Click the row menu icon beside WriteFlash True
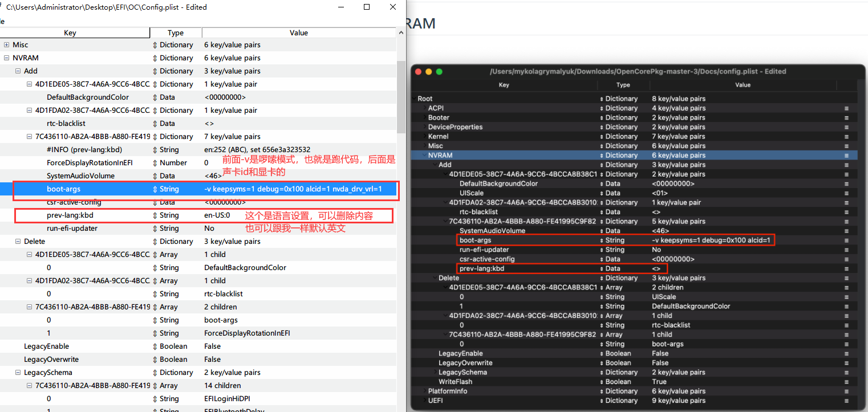Image resolution: width=868 pixels, height=412 pixels. pyautogui.click(x=846, y=382)
